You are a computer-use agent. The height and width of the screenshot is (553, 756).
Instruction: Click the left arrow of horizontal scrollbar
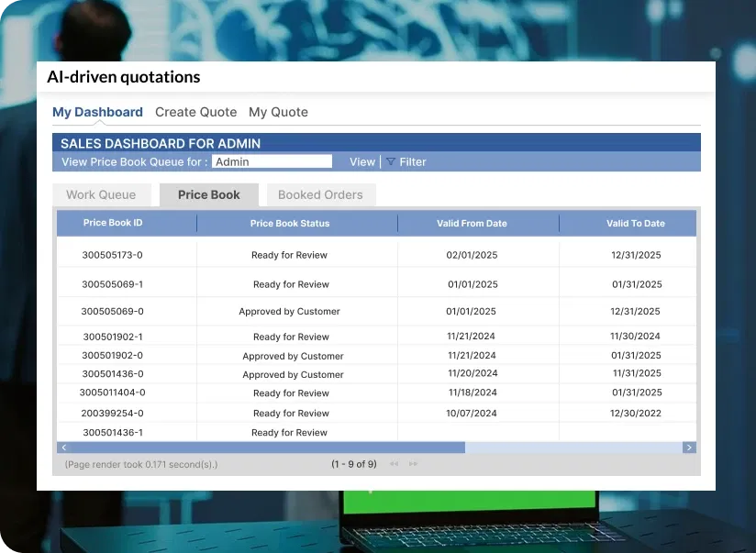62,448
